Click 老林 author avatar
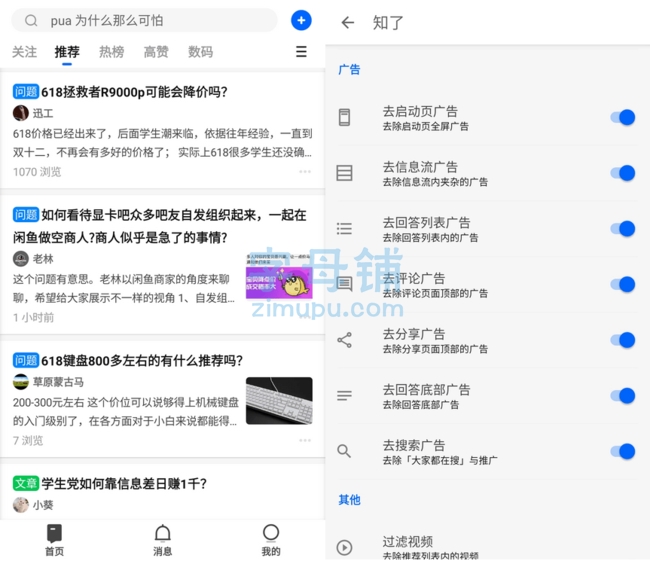 coord(21,259)
